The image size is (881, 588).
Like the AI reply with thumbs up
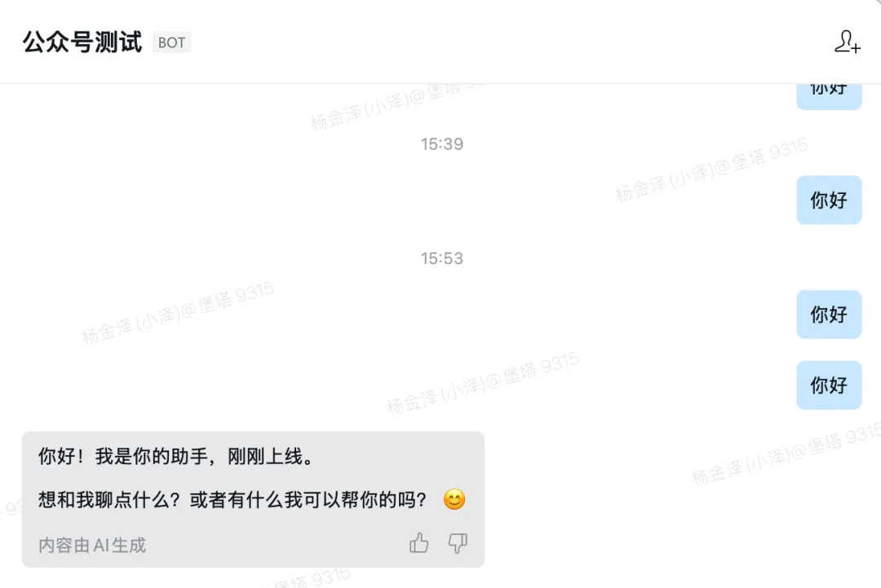pyautogui.click(x=418, y=543)
